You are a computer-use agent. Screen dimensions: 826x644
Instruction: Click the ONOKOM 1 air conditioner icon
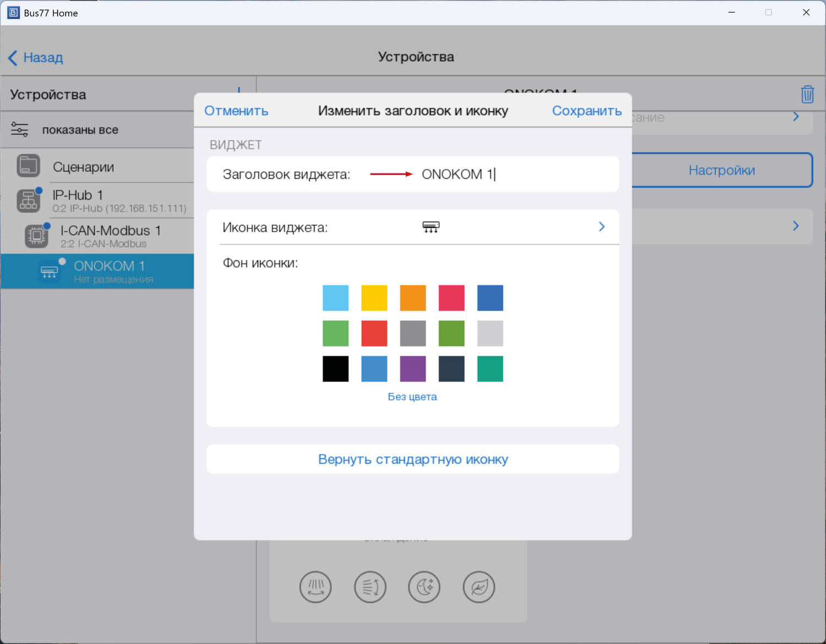(x=50, y=271)
